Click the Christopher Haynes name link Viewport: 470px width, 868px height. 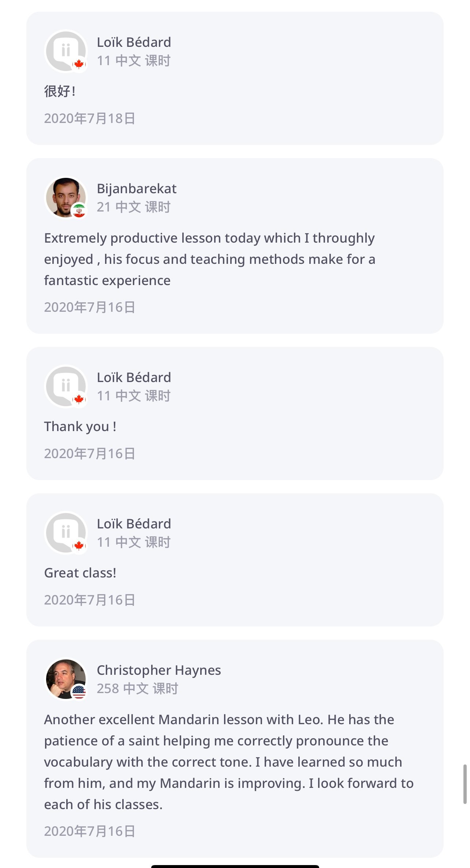point(159,670)
